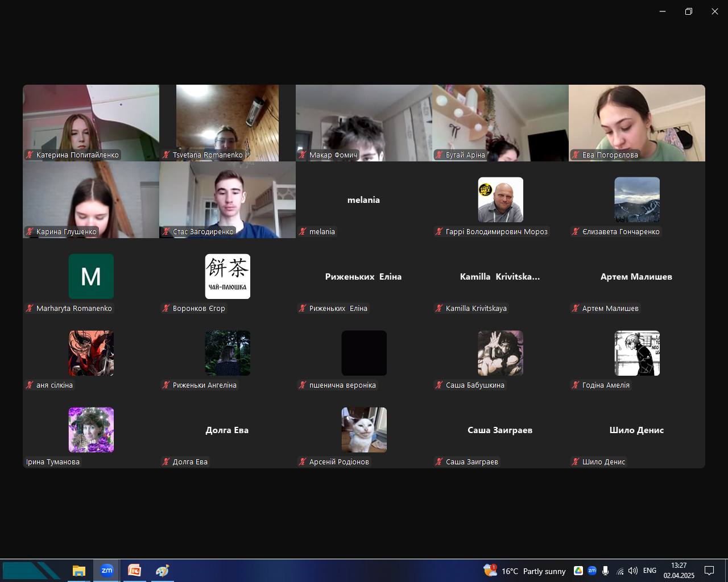Open the Windows notification center
This screenshot has height=582, width=728.
click(x=709, y=571)
